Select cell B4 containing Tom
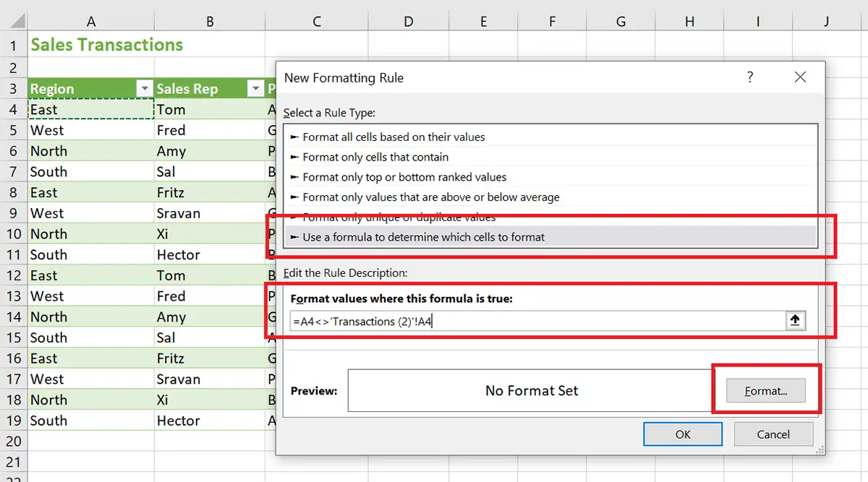This screenshot has height=482, width=868. tap(210, 110)
